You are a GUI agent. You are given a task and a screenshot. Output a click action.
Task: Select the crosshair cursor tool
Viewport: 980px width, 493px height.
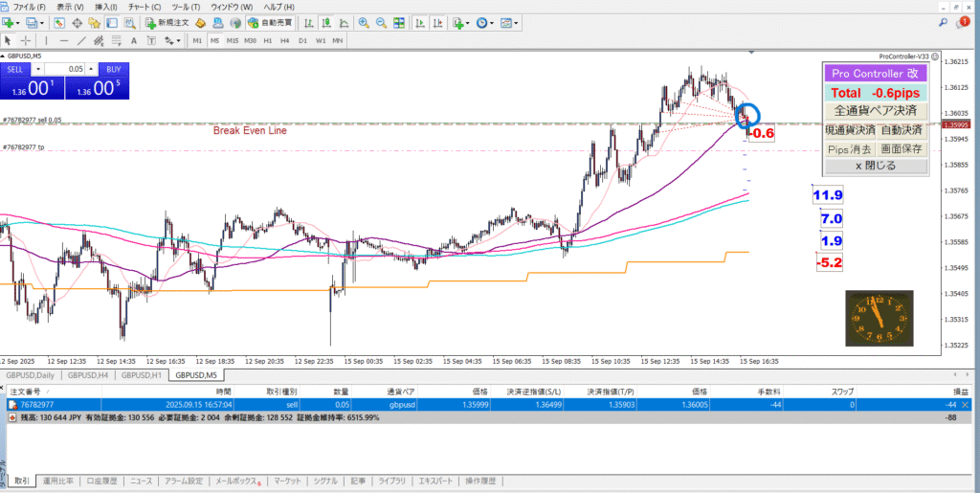(26, 40)
